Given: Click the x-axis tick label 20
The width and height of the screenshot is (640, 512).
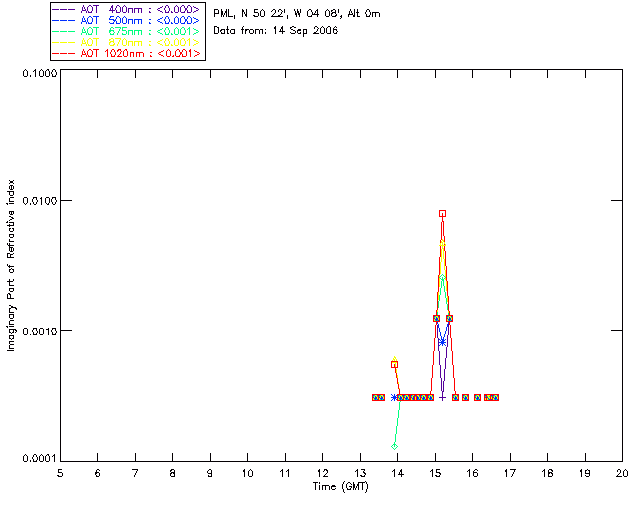Looking at the screenshot, I should (622, 474).
